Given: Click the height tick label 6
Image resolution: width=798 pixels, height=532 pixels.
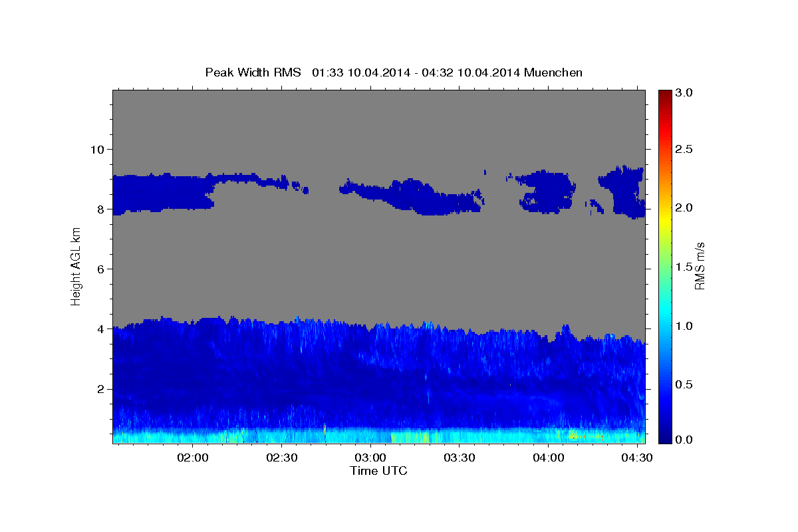Looking at the screenshot, I should tap(101, 269).
